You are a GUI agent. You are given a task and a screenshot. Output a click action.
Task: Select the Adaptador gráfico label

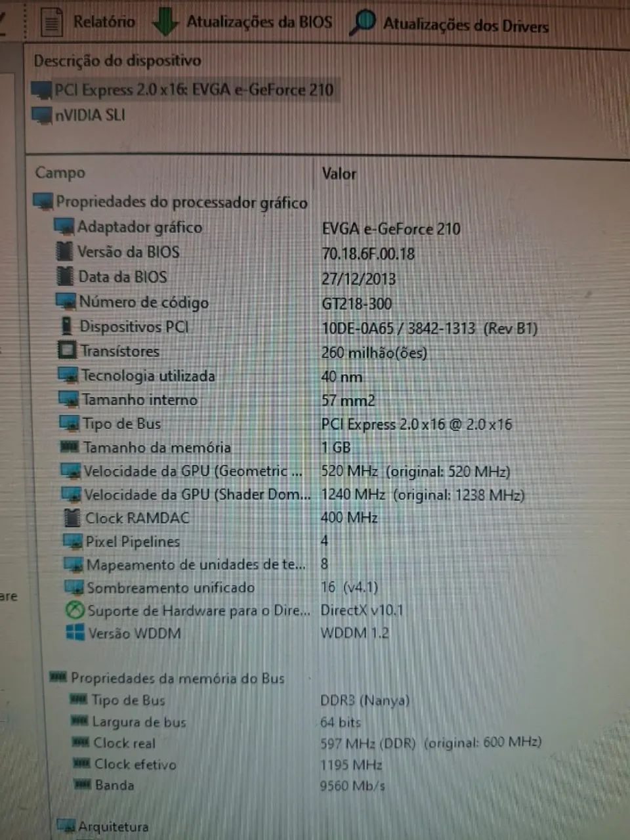(140, 227)
